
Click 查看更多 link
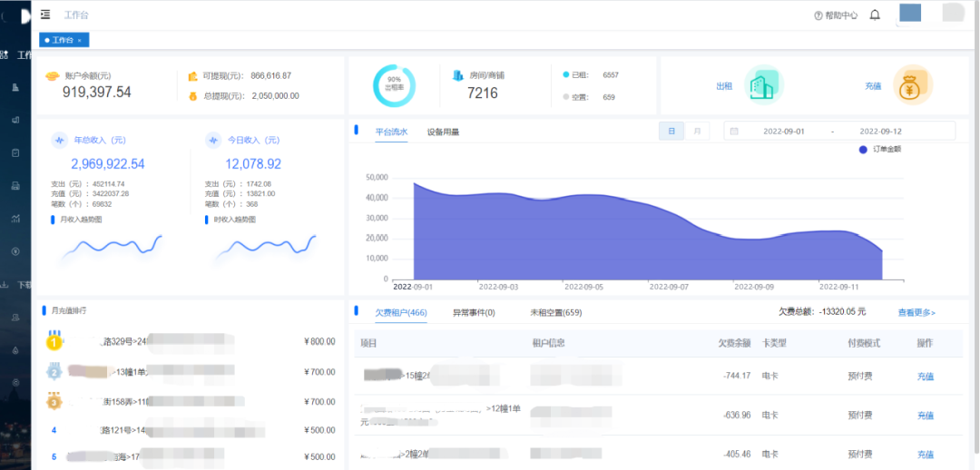pyautogui.click(x=916, y=313)
